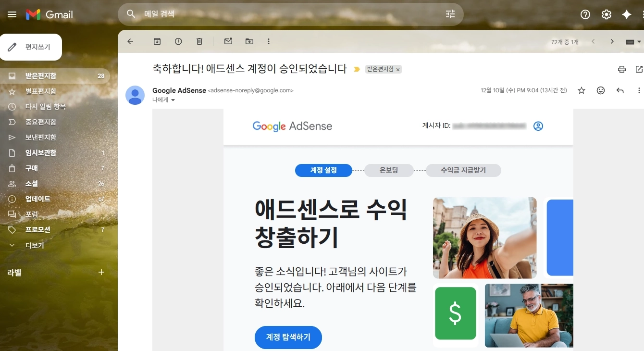Click the green dollar sign image
The width and height of the screenshot is (644, 351).
pos(455,313)
